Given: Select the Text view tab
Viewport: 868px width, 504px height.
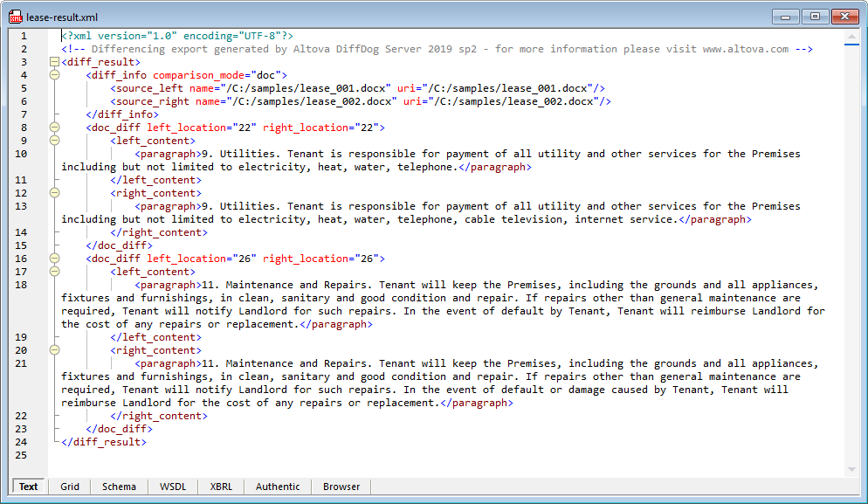Looking at the screenshot, I should pyautogui.click(x=28, y=487).
